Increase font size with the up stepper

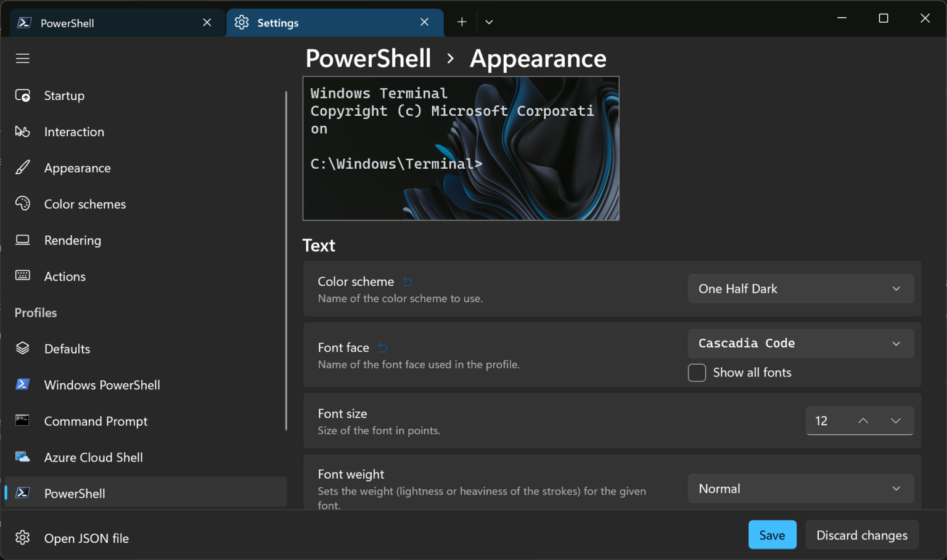pos(862,421)
